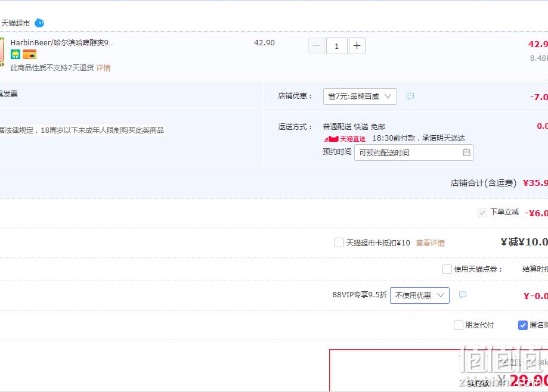This screenshot has height=392, width=548.
Task: Uncheck the 匿名购买 checkbox
Action: pyautogui.click(x=522, y=325)
